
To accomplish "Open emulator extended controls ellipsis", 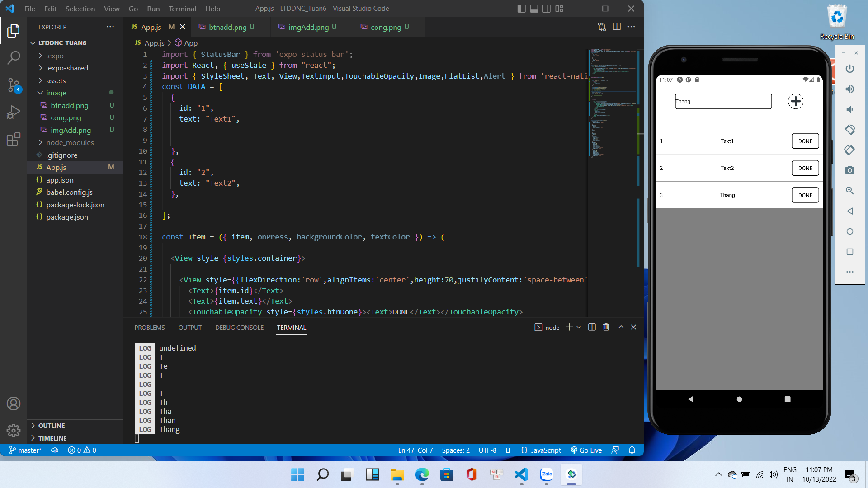I will click(x=850, y=272).
